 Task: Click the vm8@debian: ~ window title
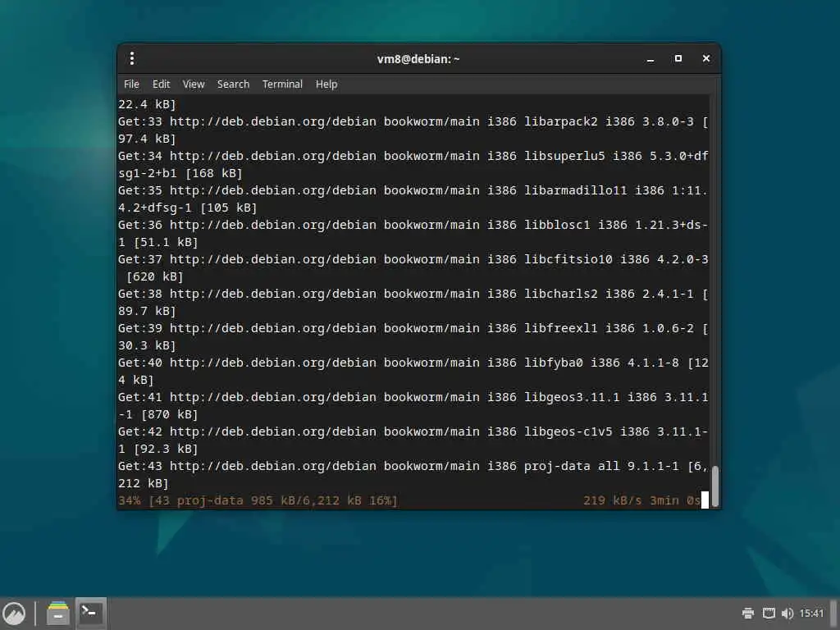(418, 59)
